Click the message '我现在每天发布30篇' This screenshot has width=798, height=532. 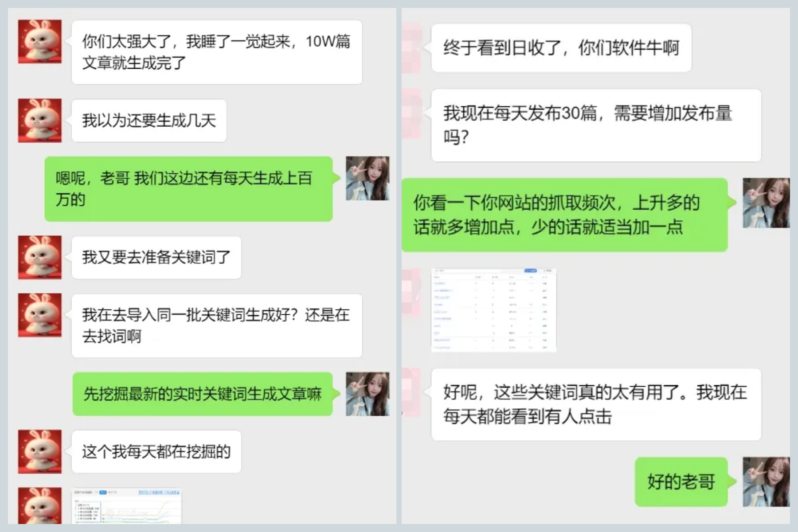[596, 125]
